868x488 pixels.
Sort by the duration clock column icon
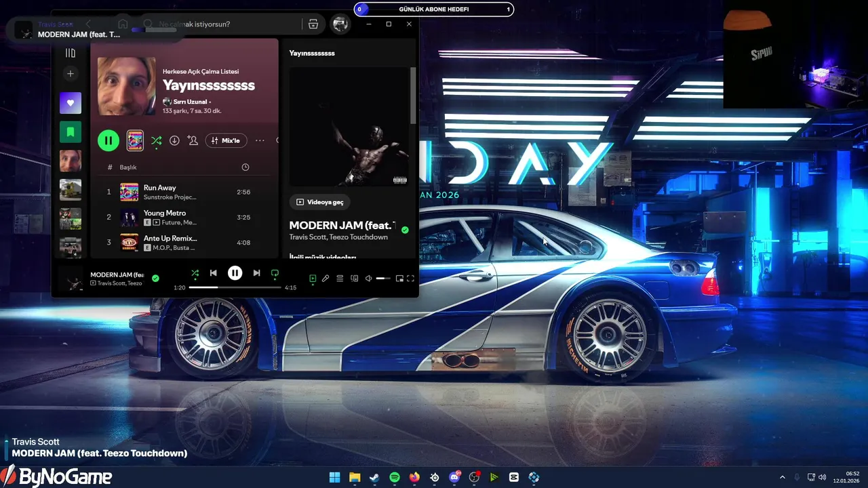(x=245, y=167)
